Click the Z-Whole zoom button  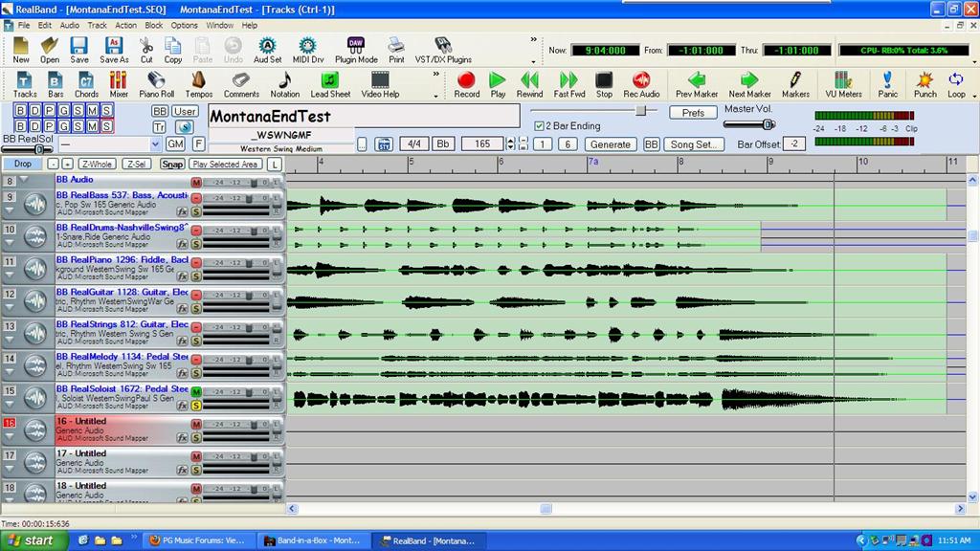point(97,164)
